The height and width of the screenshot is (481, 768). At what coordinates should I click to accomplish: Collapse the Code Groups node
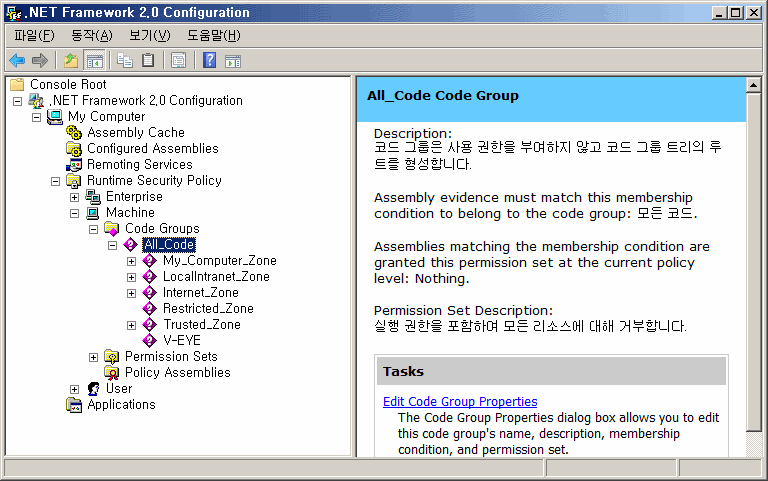pyautogui.click(x=94, y=229)
